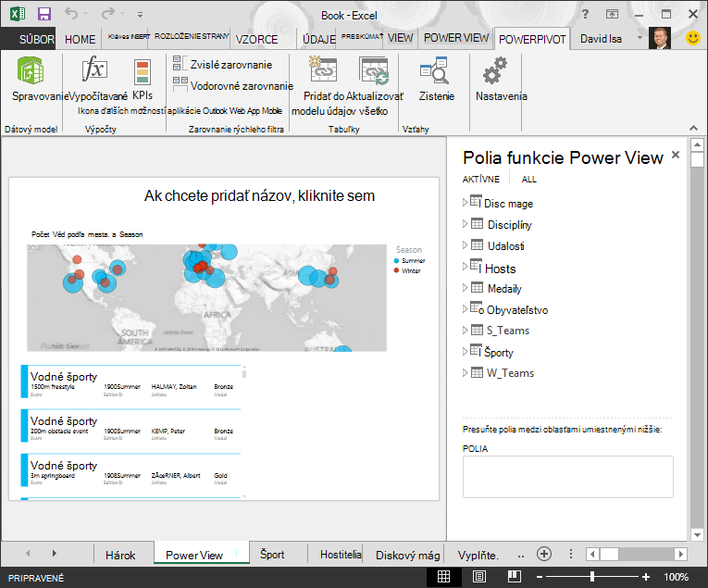This screenshot has width=708, height=588.
Task: Open the Quick Access Toolbar customize arrow
Action: pos(141,15)
